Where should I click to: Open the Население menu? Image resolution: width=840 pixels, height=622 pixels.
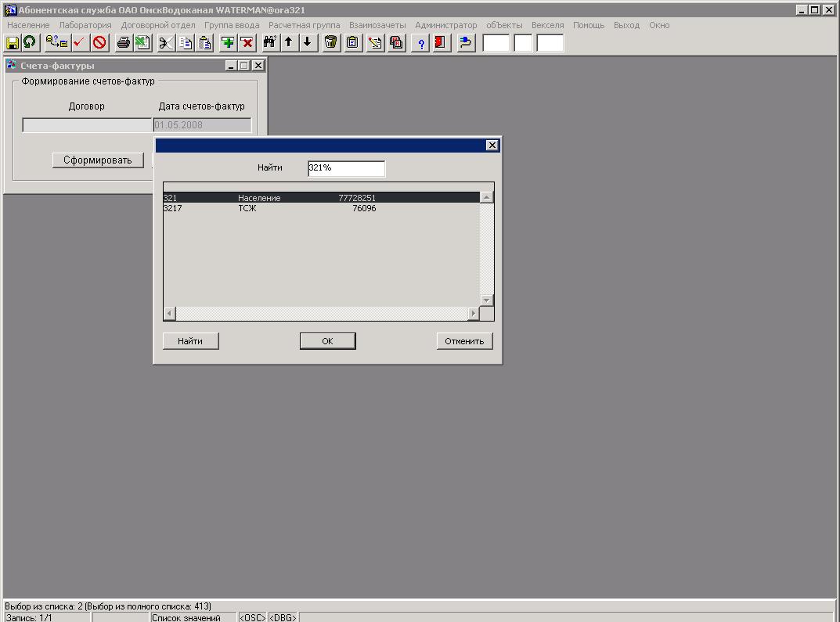pyautogui.click(x=28, y=25)
